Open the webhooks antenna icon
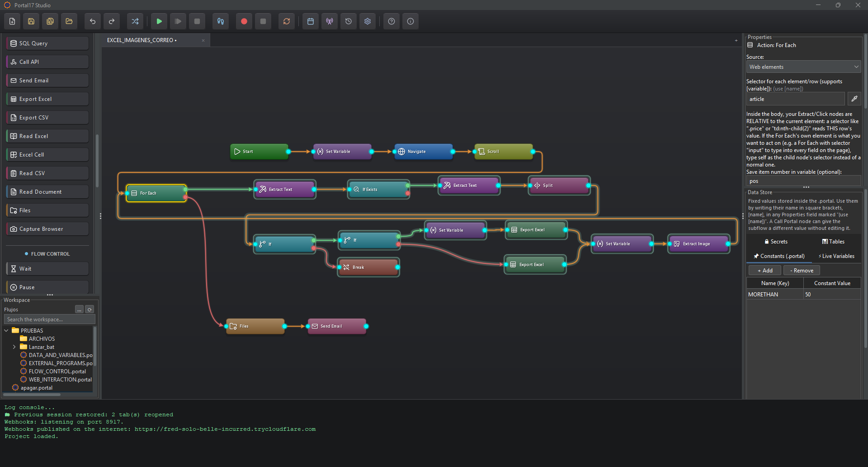The width and height of the screenshot is (868, 467). [x=330, y=21]
